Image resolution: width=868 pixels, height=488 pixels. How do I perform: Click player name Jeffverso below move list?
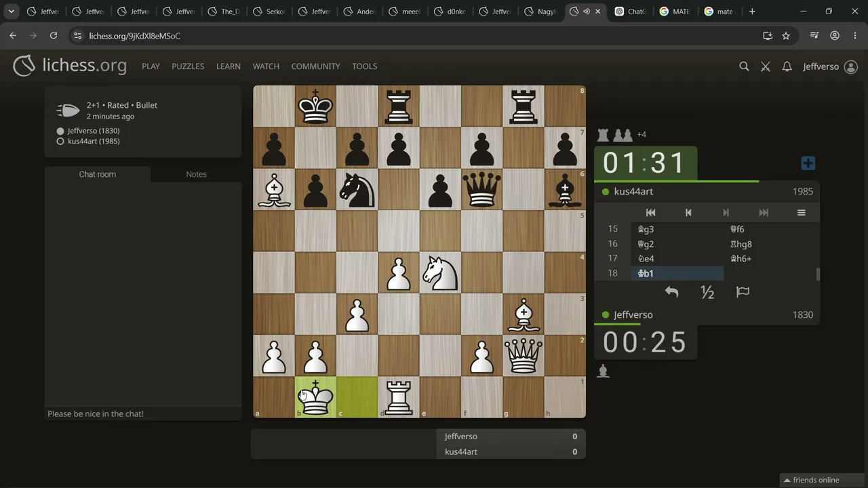click(x=633, y=315)
